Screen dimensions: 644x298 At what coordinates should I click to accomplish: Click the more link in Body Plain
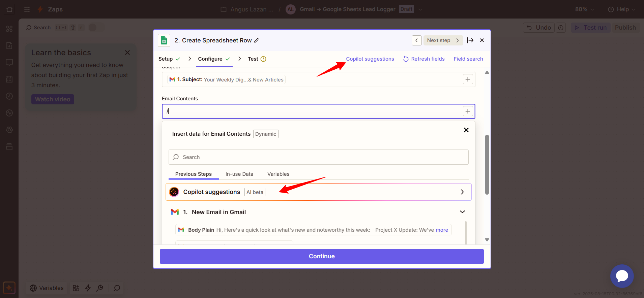tap(442, 230)
